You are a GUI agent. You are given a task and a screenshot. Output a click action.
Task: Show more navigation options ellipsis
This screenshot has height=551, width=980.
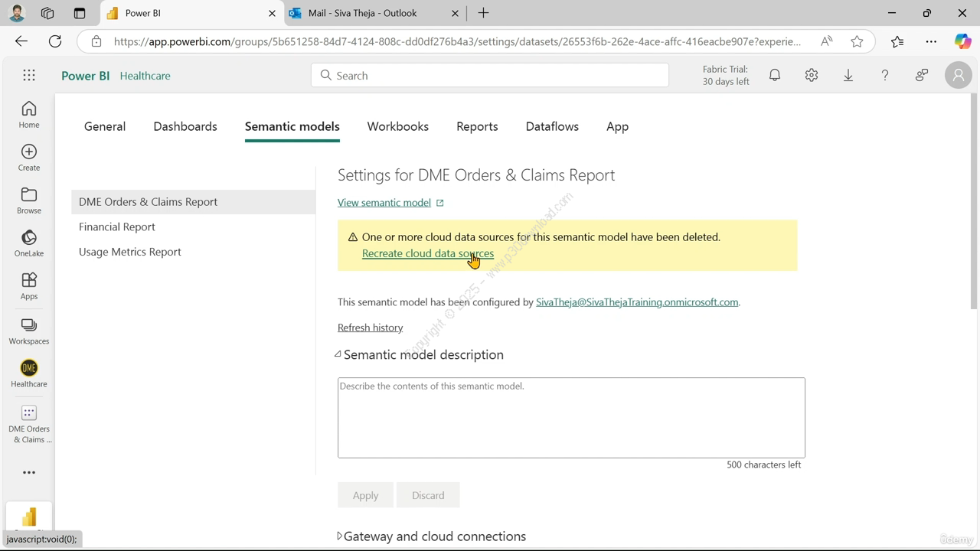(29, 472)
